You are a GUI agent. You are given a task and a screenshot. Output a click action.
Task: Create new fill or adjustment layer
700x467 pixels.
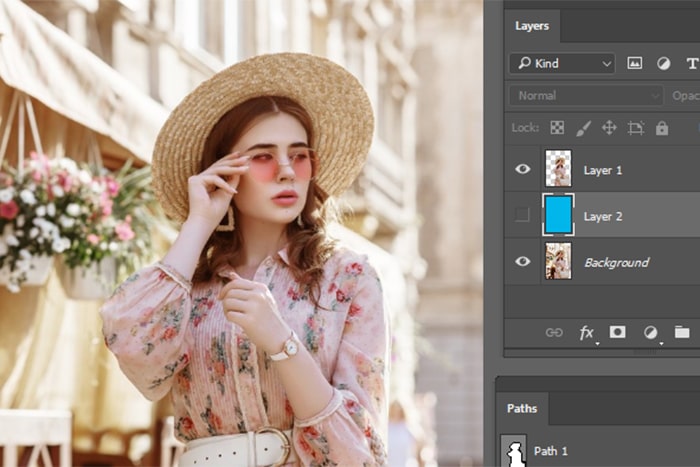(x=650, y=332)
